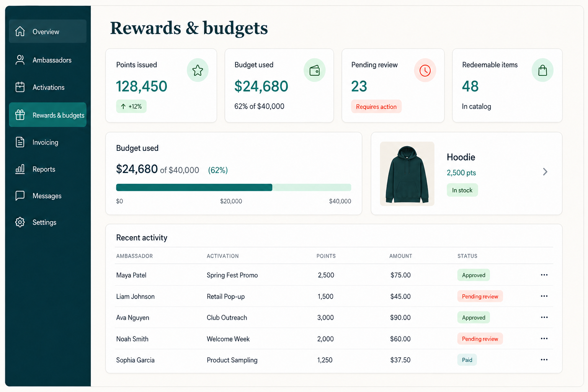Click the STATUS column header
The width and height of the screenshot is (588, 392).
pos(467,256)
